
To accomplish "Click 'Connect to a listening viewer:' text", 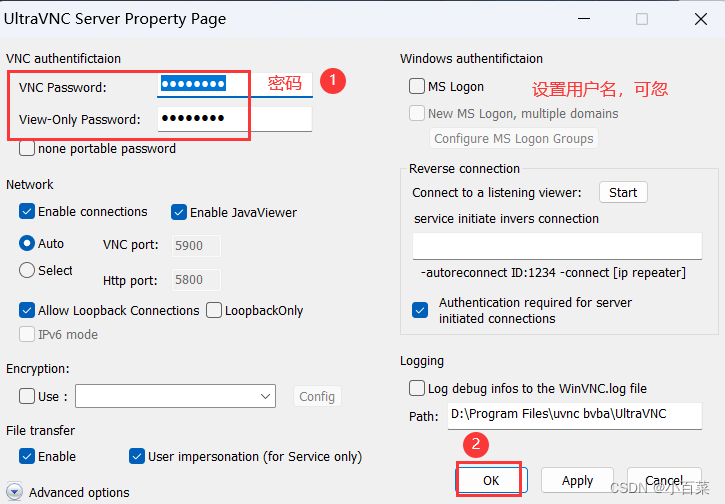I will tap(497, 192).
